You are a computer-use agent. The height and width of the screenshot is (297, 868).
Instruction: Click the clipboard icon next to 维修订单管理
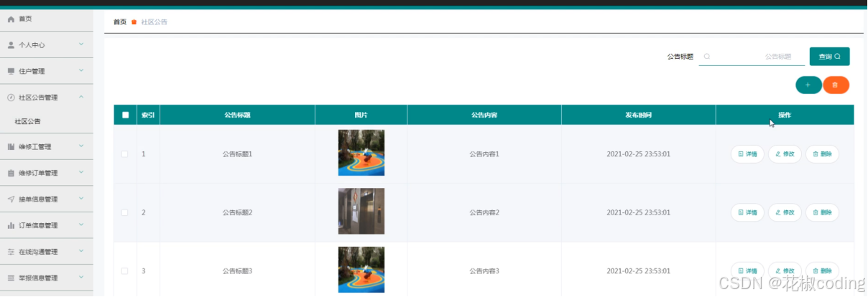click(x=11, y=173)
